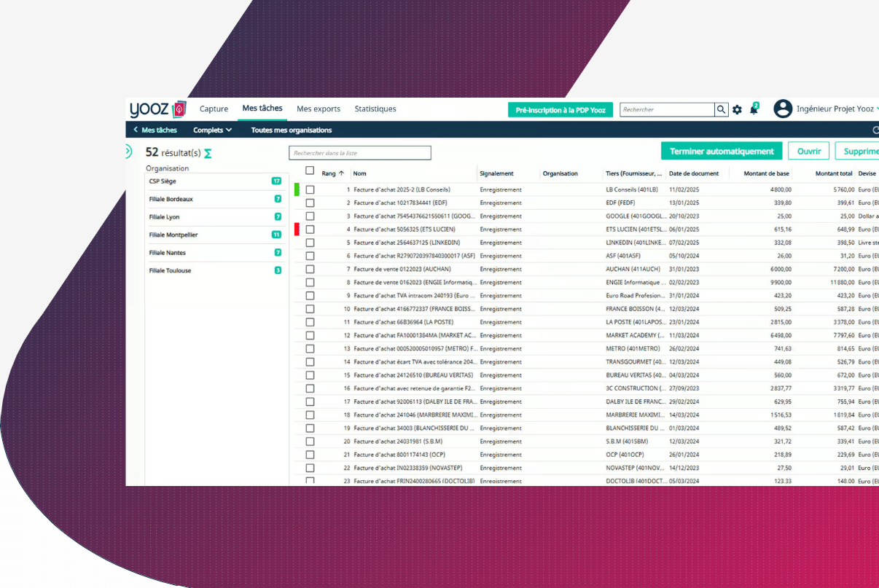The width and height of the screenshot is (879, 588).
Task: Click the green sigma totals icon
Action: click(x=208, y=153)
